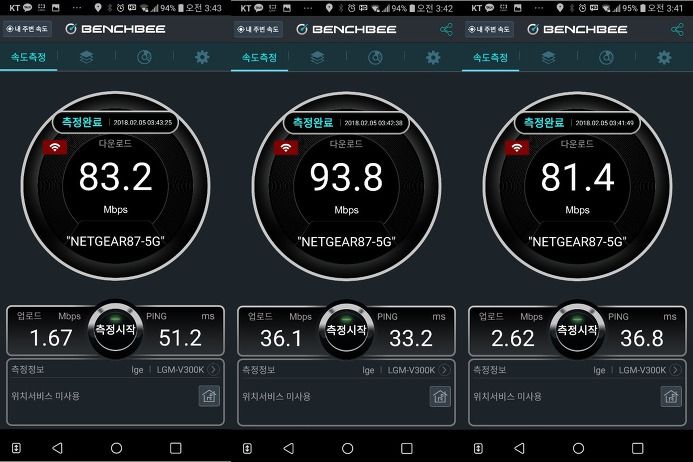Tap the red Wi-Fi icon beside 93.8 Mbps

[286, 147]
